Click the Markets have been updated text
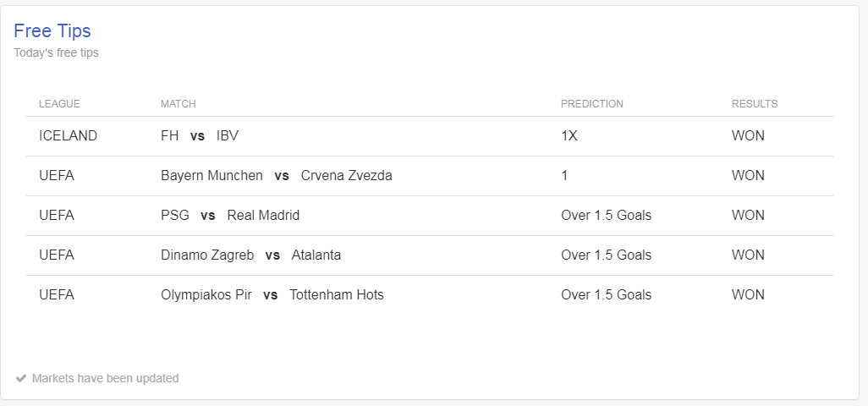868x406 pixels. [x=105, y=378]
